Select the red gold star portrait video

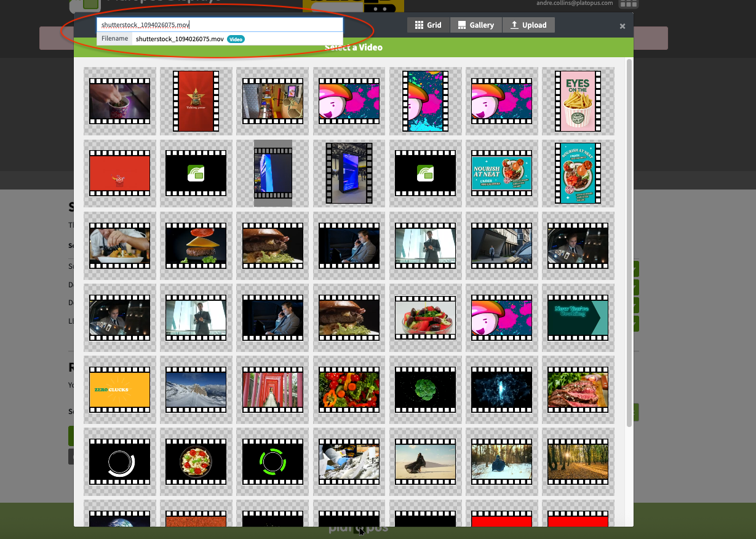pos(196,101)
